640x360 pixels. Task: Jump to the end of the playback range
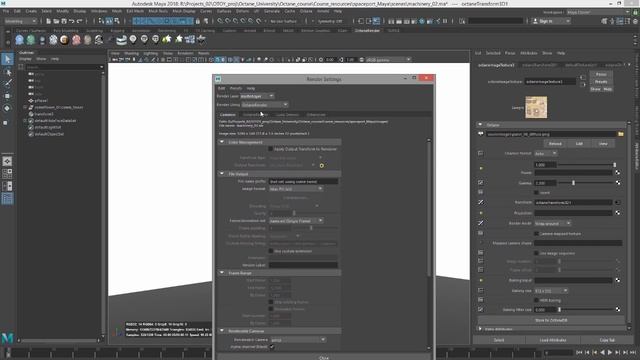point(633,352)
